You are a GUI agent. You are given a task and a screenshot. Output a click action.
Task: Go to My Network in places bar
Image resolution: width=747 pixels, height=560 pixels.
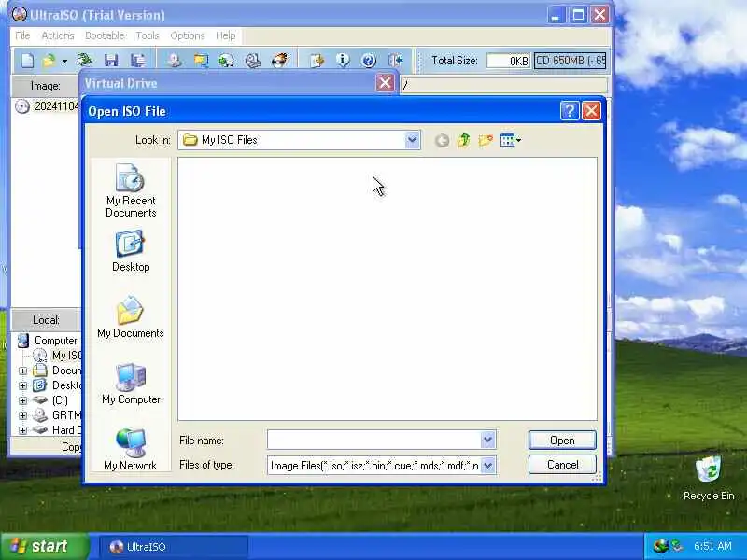pyautogui.click(x=131, y=450)
